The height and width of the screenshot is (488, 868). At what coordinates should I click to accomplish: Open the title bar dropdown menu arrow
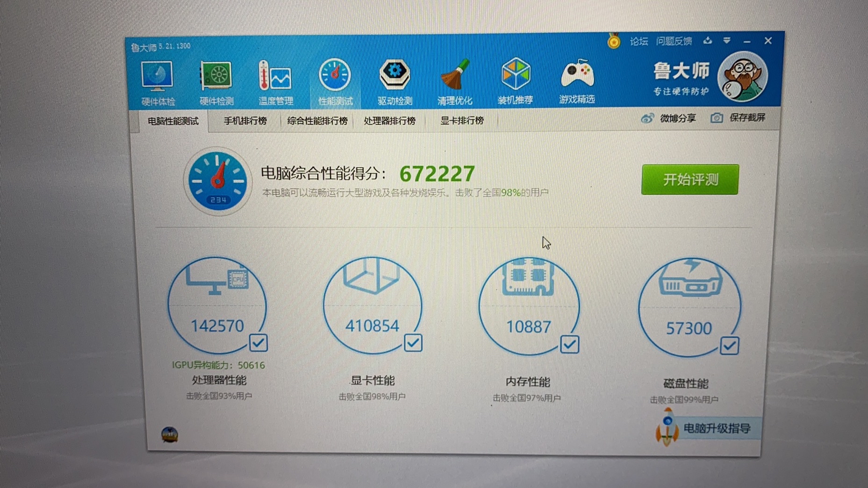click(727, 41)
